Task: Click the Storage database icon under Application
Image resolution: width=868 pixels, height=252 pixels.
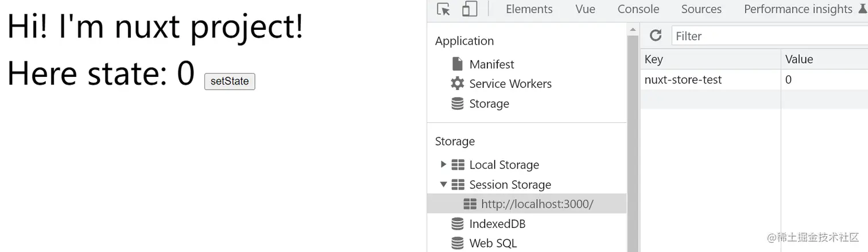Action: coord(458,104)
